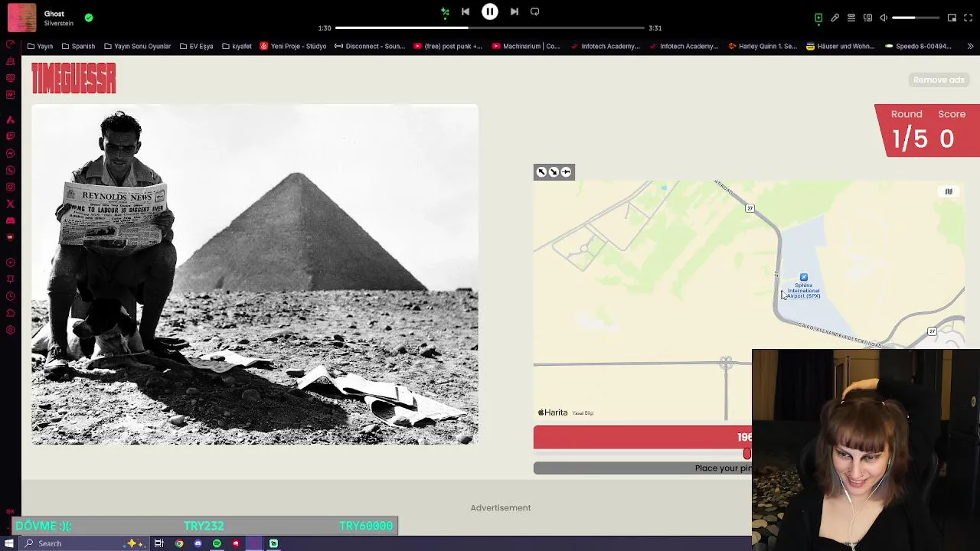980x551 pixels.
Task: Open the EV Eşya bookmarks folder
Action: click(196, 46)
